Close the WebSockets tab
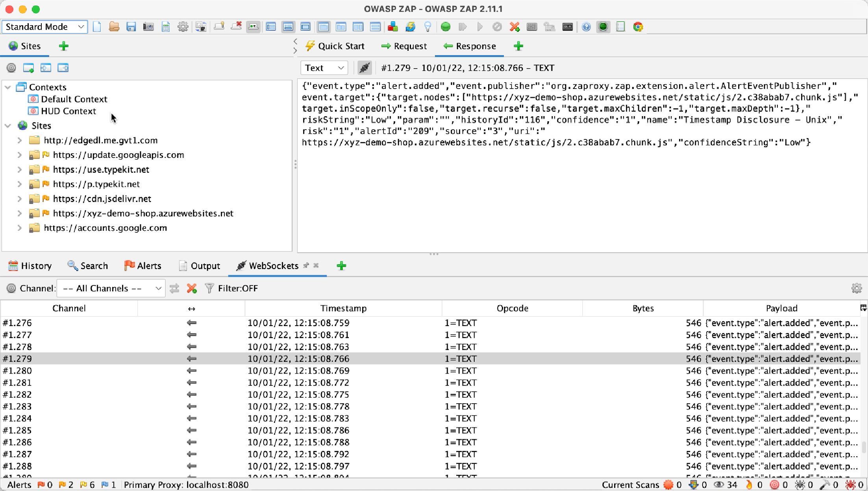The height and width of the screenshot is (491, 868). pyautogui.click(x=316, y=265)
